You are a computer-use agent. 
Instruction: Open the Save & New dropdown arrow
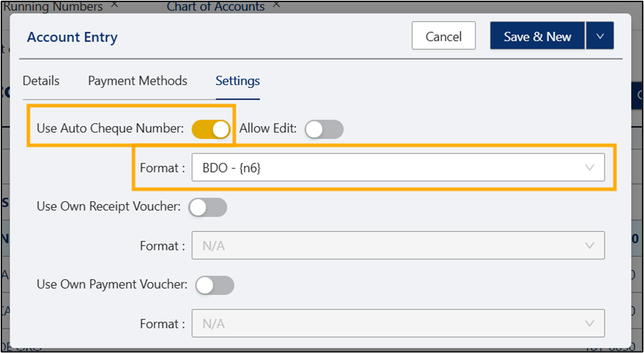[x=600, y=36]
